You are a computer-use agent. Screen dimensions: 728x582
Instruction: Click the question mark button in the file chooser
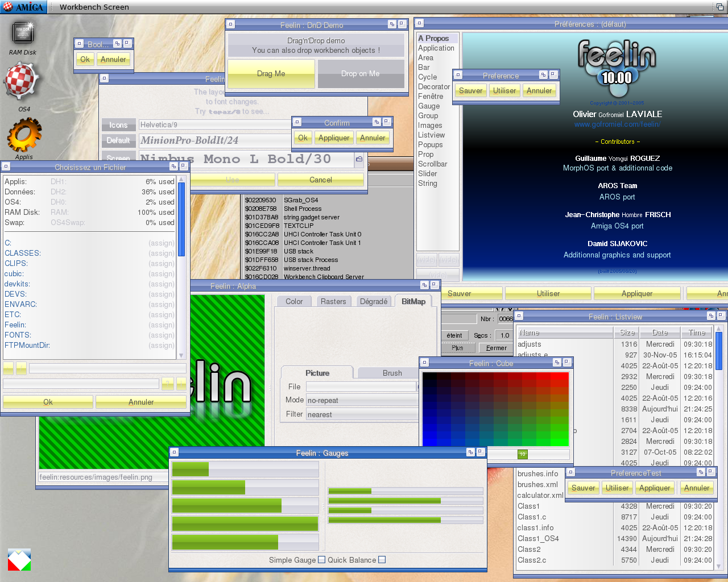tap(168, 384)
